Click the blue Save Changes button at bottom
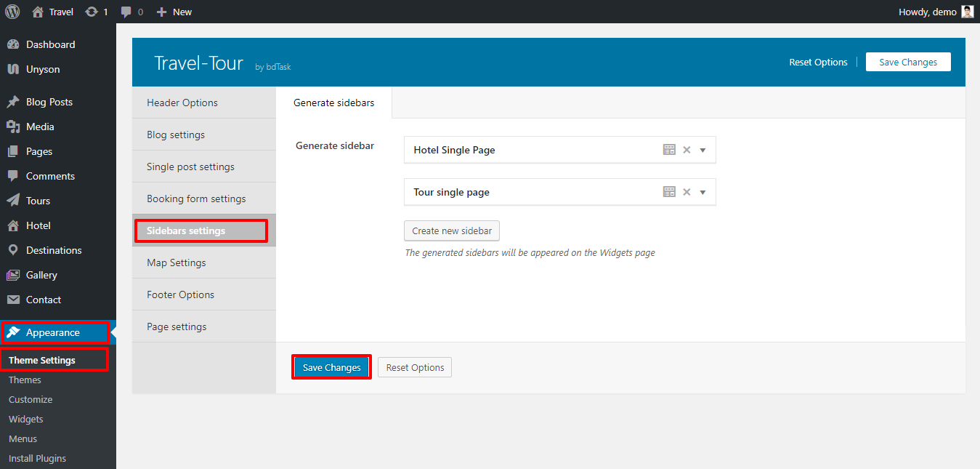Screen dimensions: 980x469 332,367
